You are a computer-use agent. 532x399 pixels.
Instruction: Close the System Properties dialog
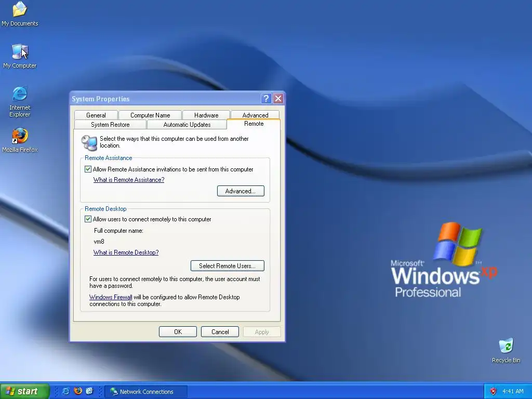tap(278, 98)
